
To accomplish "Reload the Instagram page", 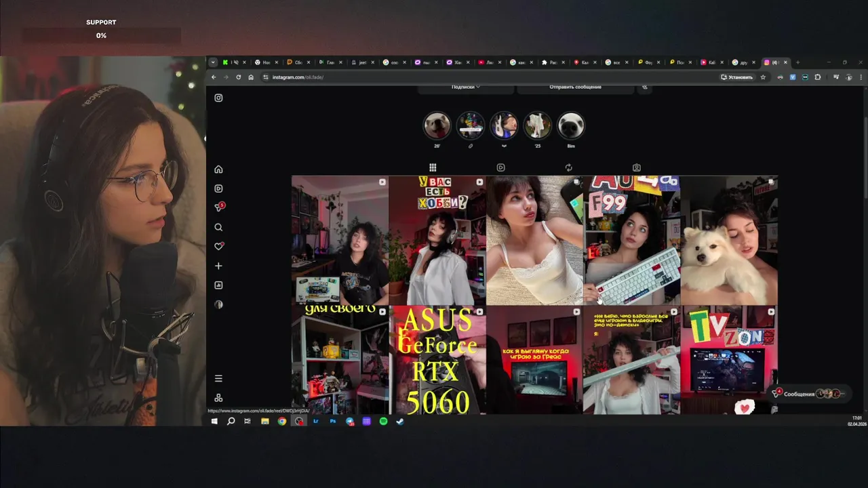I will 238,77.
